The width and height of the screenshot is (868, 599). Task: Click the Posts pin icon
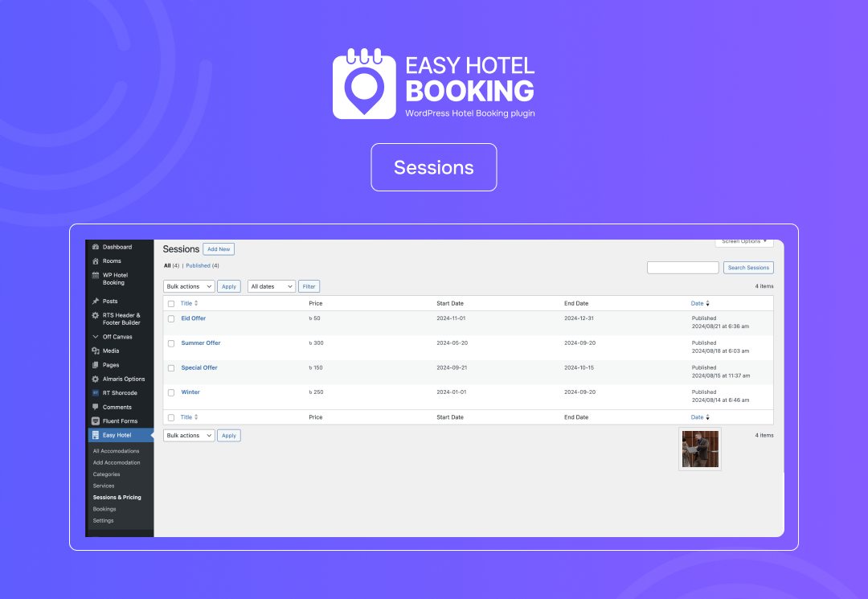coord(95,302)
